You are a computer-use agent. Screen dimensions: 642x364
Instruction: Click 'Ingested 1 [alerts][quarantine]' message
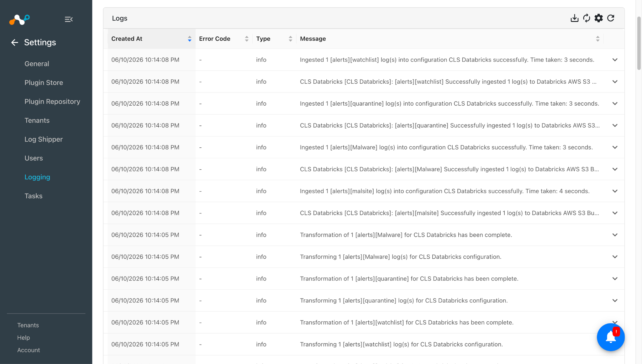450,104
